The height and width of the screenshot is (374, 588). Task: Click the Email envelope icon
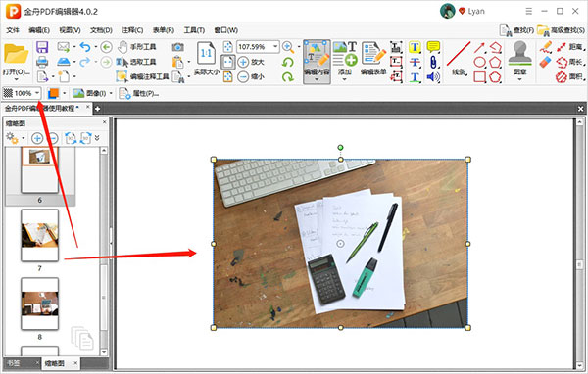64,47
